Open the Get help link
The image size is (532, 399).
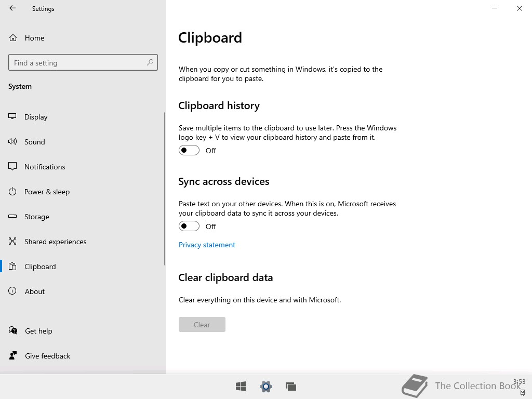coord(38,331)
